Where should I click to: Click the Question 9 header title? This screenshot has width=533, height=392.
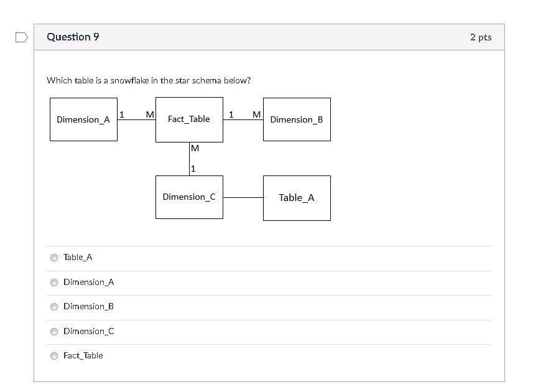tap(73, 37)
